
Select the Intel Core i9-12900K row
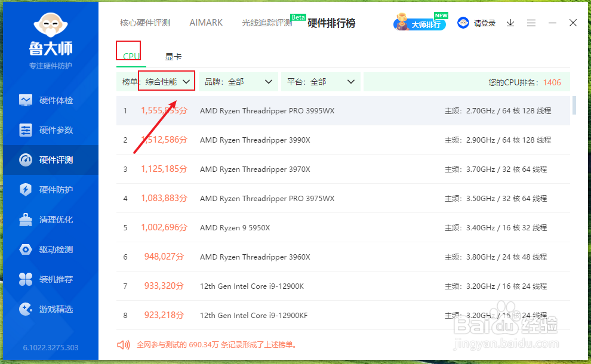coord(343,286)
